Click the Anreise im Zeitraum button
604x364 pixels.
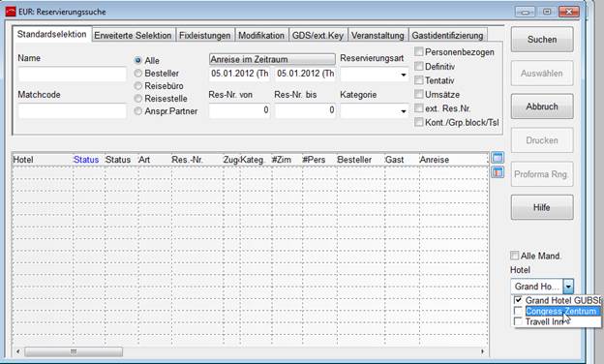272,59
